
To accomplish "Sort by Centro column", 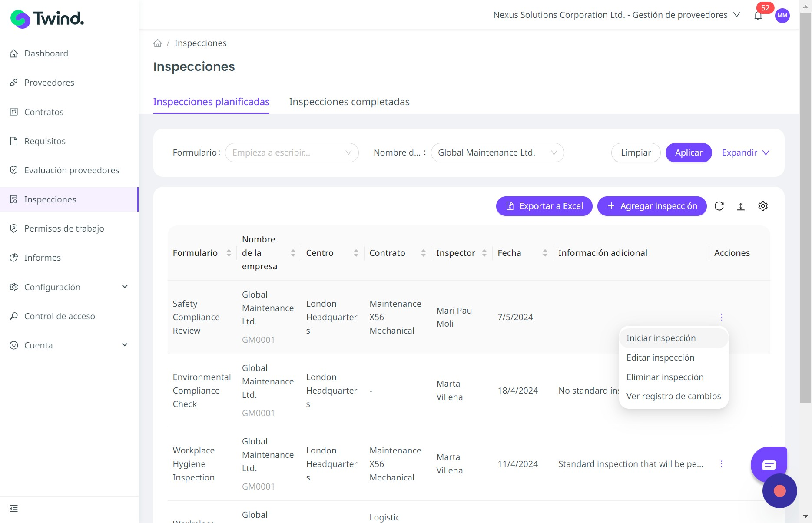I will click(x=356, y=253).
